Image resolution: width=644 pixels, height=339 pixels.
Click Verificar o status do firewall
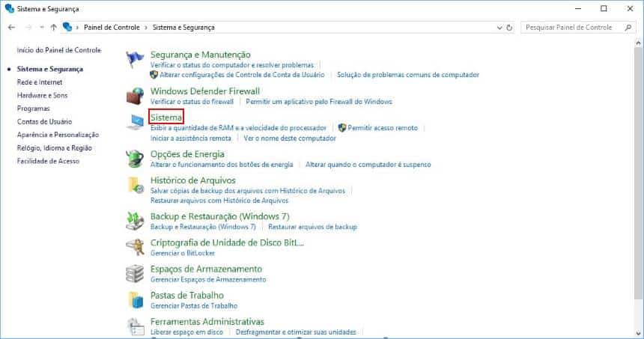[192, 101]
